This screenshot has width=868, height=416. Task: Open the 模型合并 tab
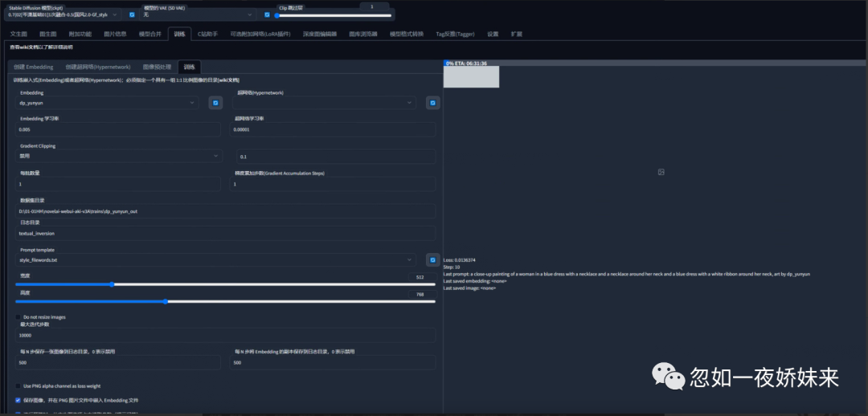pyautogui.click(x=150, y=34)
